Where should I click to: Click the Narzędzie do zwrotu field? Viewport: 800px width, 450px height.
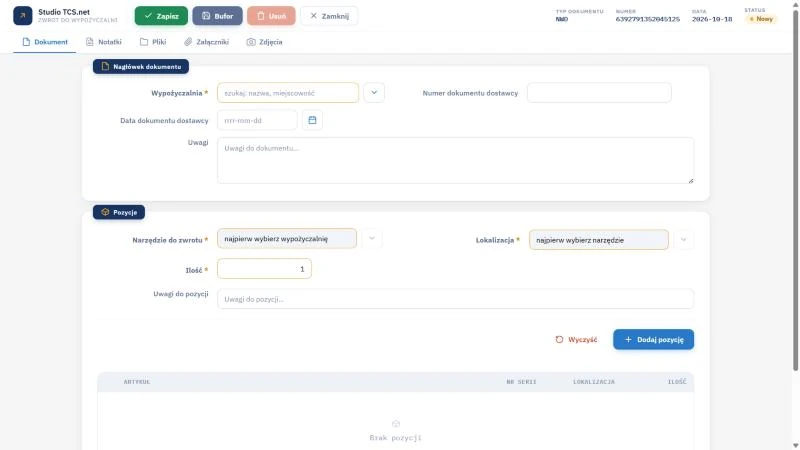click(x=287, y=239)
